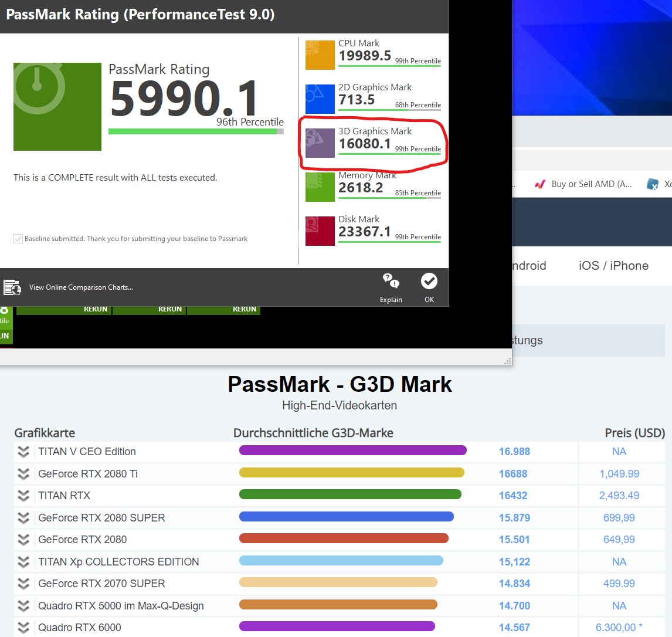This screenshot has height=637, width=672.
Task: Click the Durchschnittliche G3D-Marke column header
Action: pyautogui.click(x=313, y=433)
